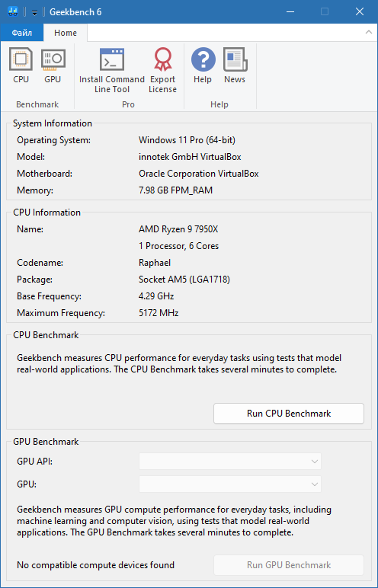378x588 pixels.
Task: Click 'No compatible compute devices found' text
Action: coord(96,565)
